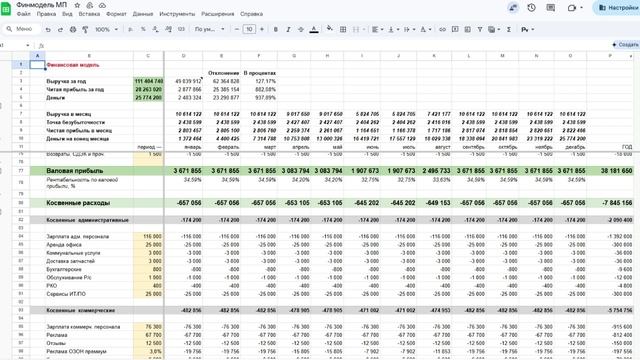Open the vertical align dropdown
Screen dimensions: 640x360
393,29
